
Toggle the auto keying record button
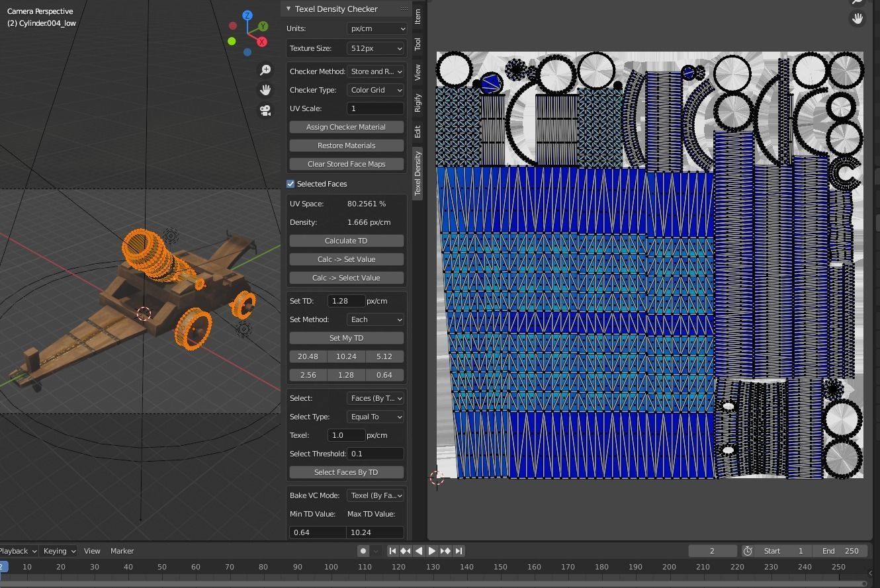[363, 551]
